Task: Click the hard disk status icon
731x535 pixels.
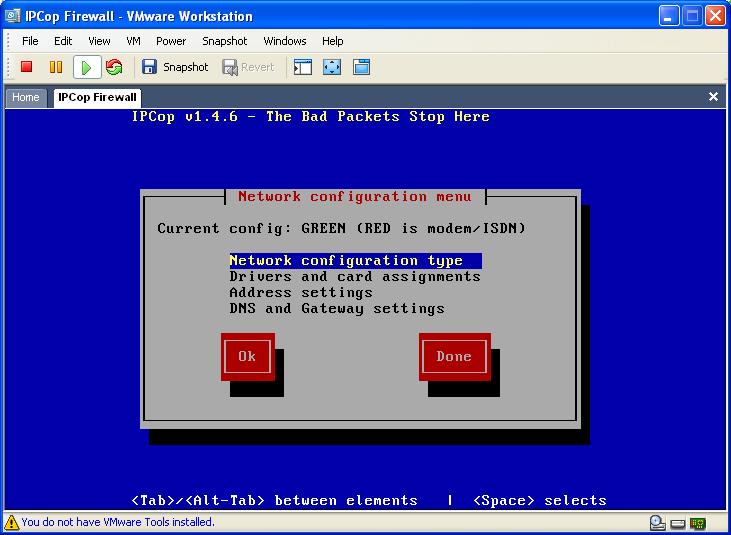Action: 677,522
